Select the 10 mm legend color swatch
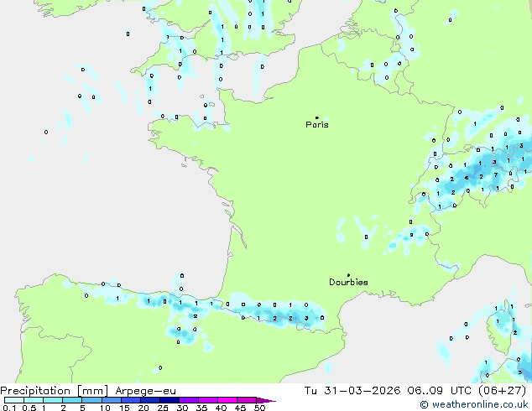Viewport: 532px width, 411px height. click(111, 400)
